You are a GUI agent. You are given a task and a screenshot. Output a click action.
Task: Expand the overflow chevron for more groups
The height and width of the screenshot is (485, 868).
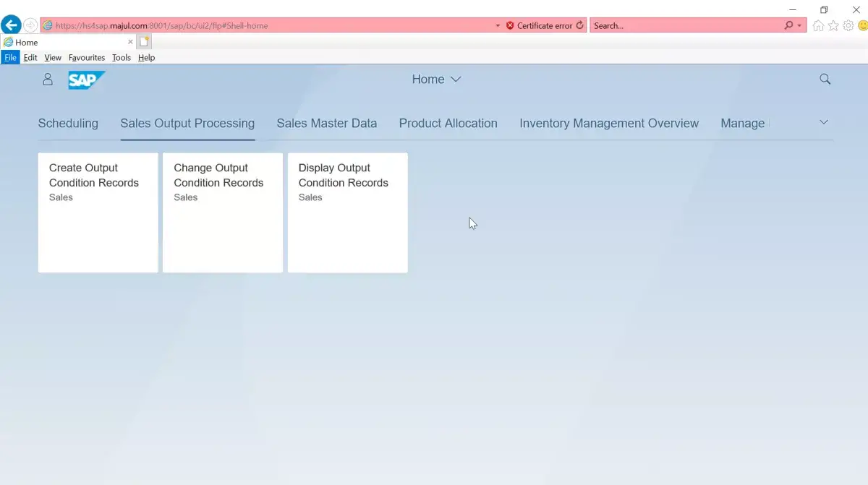point(823,122)
